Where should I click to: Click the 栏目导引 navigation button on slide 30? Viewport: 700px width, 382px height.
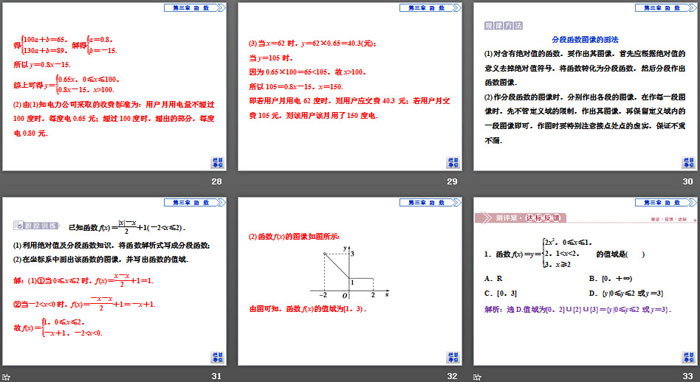tap(688, 162)
